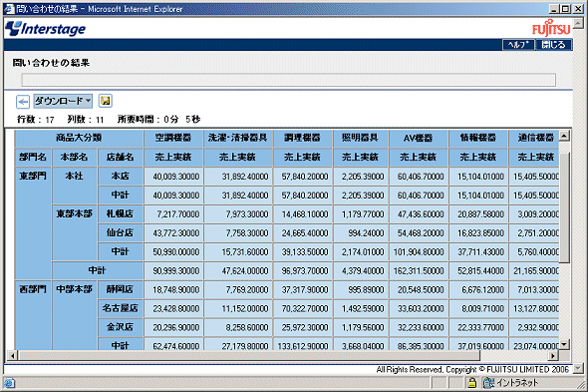Screen dimensions: 588x392
Task: Click the 調理機器 column header
Action: pyautogui.click(x=303, y=138)
